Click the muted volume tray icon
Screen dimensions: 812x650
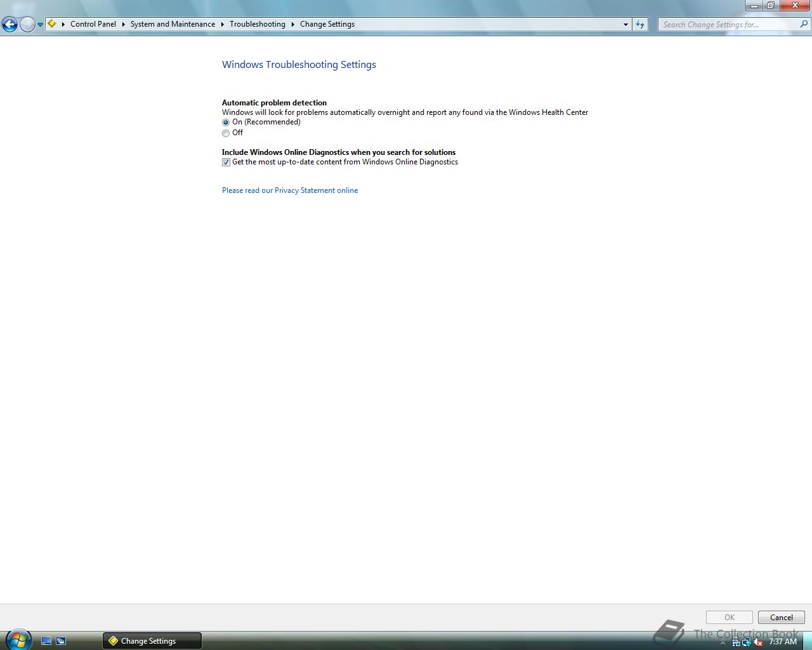(x=758, y=642)
